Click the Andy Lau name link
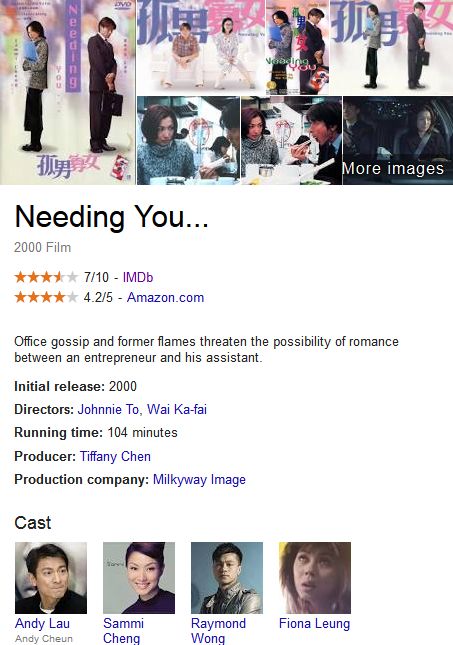This screenshot has width=453, height=645. [42, 623]
